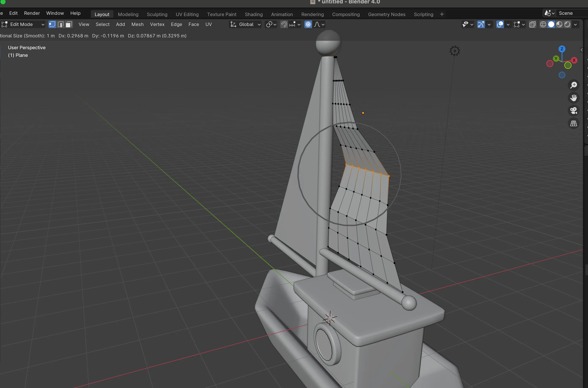The height and width of the screenshot is (388, 588).
Task: Switch to the Shading workspace tab
Action: [x=254, y=14]
